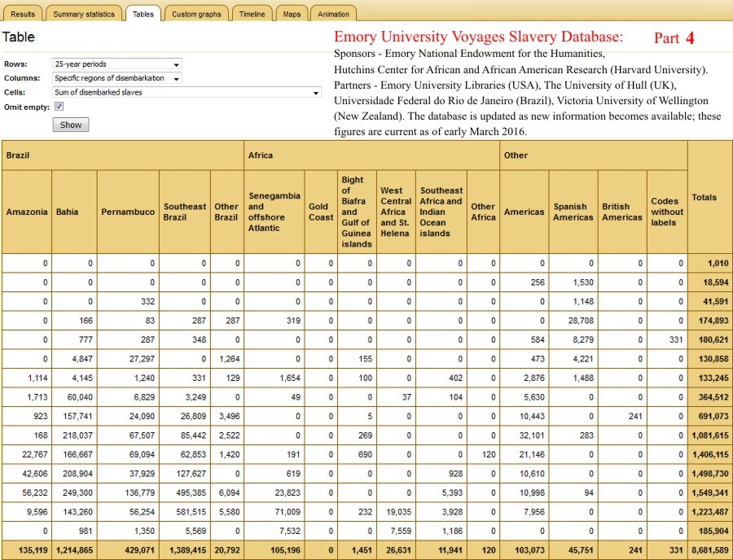
Task: Click the Amazonia column header
Action: (x=27, y=212)
